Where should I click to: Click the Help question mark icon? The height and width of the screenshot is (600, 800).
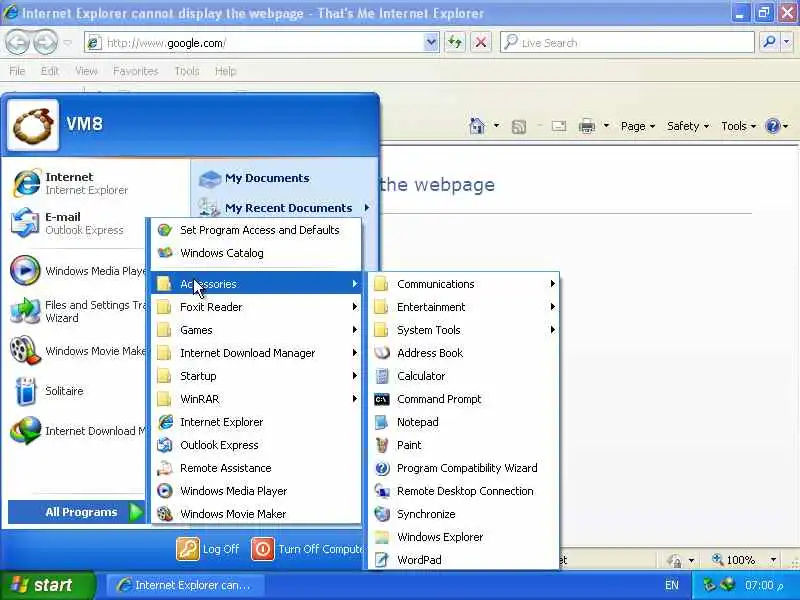point(773,126)
